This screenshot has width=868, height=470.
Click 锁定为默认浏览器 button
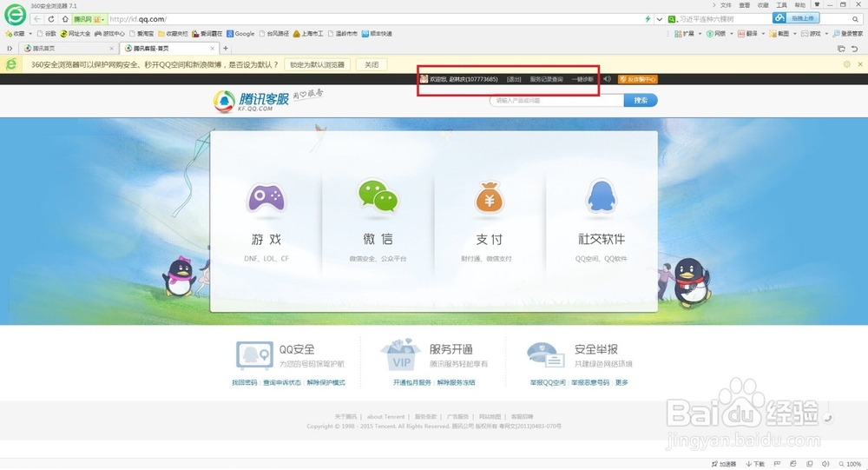[317, 65]
